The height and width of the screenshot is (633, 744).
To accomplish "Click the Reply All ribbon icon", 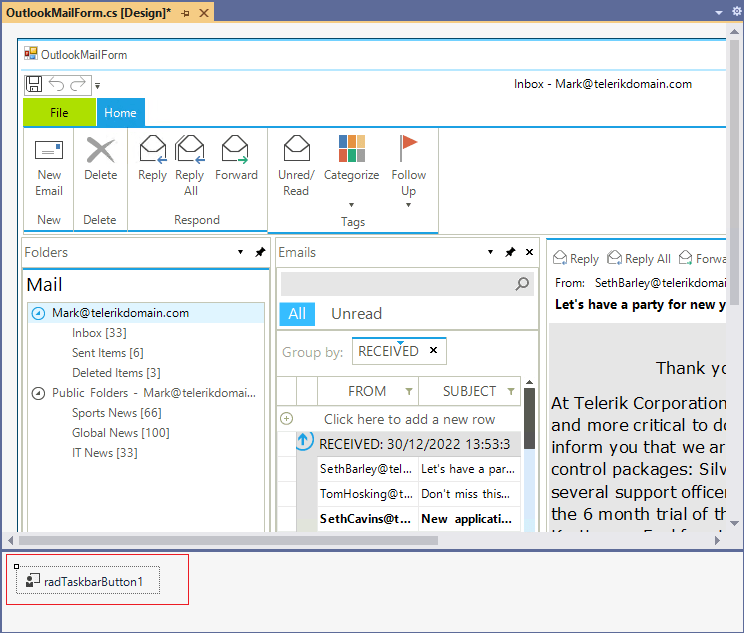I will coord(190,149).
